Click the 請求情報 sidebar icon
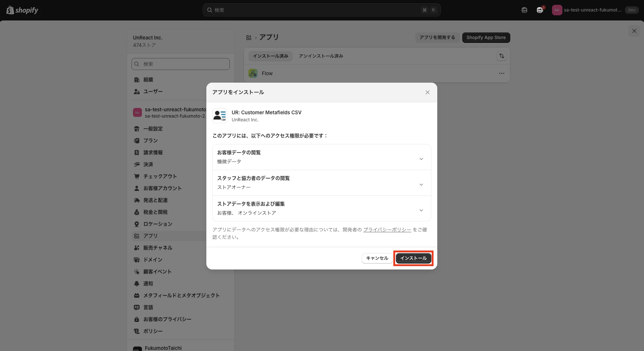Screen dimensions: 644x351 click(137, 153)
